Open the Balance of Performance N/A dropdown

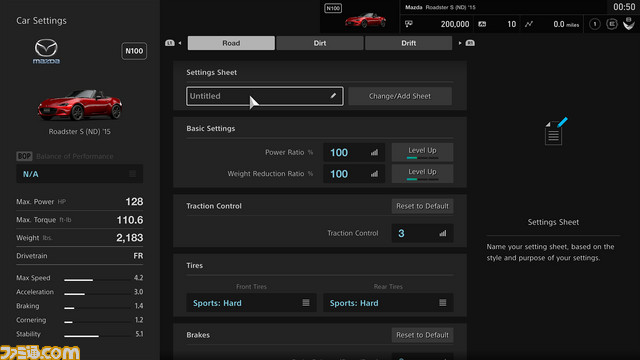pyautogui.click(x=80, y=174)
